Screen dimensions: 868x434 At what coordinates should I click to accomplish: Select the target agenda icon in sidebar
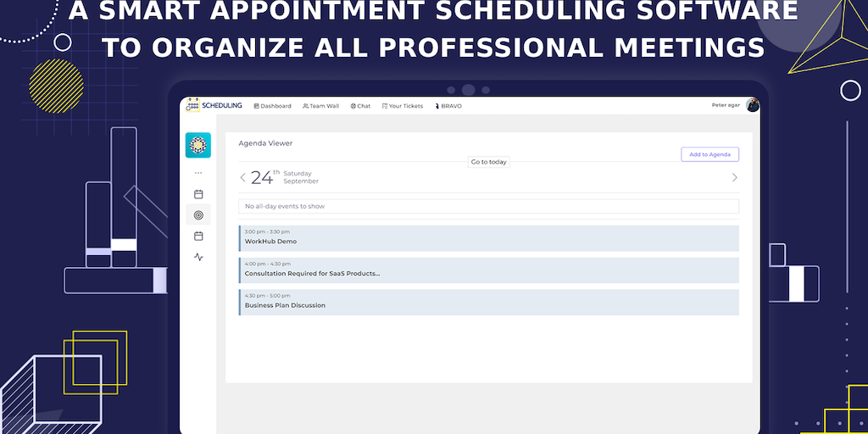tap(198, 215)
